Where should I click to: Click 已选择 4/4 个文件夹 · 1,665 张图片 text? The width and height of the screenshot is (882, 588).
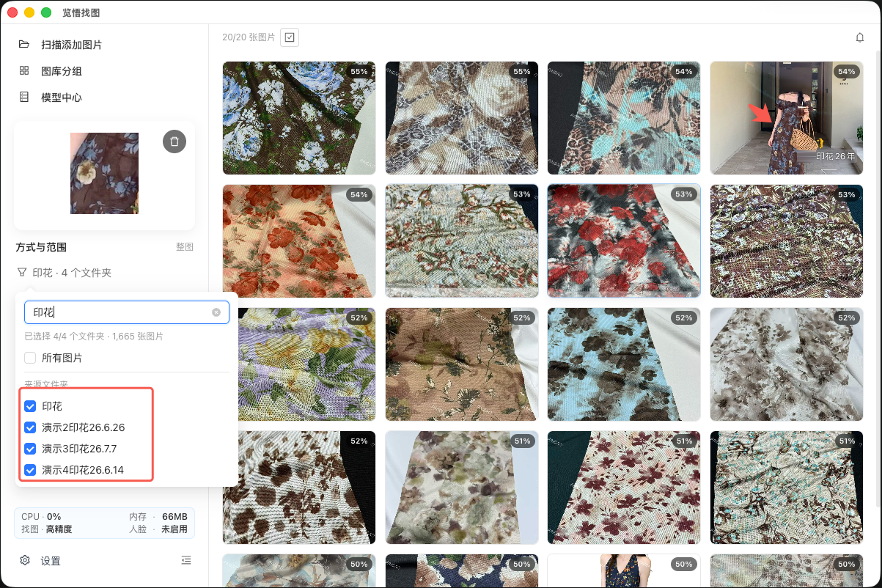(94, 337)
